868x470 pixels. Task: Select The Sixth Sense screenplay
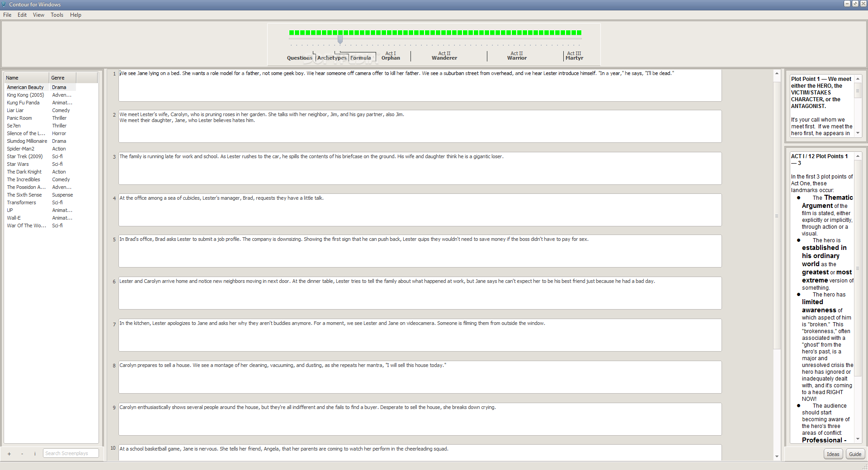pyautogui.click(x=40, y=195)
